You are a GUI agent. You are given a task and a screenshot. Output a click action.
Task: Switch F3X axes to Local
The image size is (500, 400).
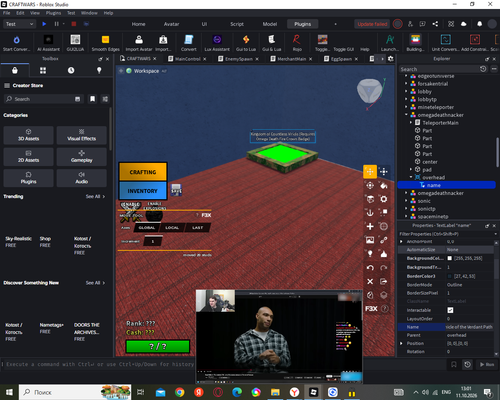pyautogui.click(x=172, y=228)
